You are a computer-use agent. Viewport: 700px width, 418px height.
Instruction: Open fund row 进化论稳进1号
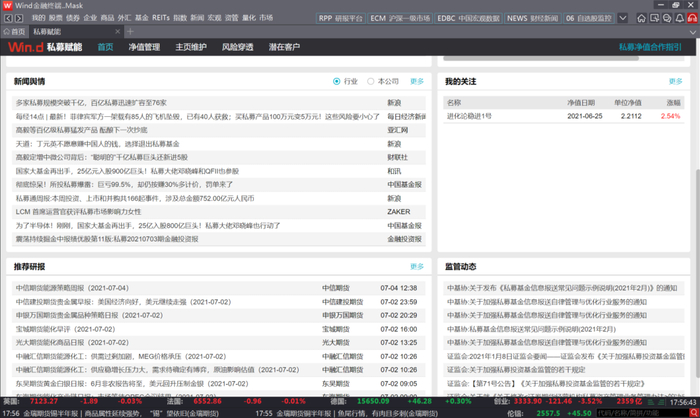[x=563, y=116]
